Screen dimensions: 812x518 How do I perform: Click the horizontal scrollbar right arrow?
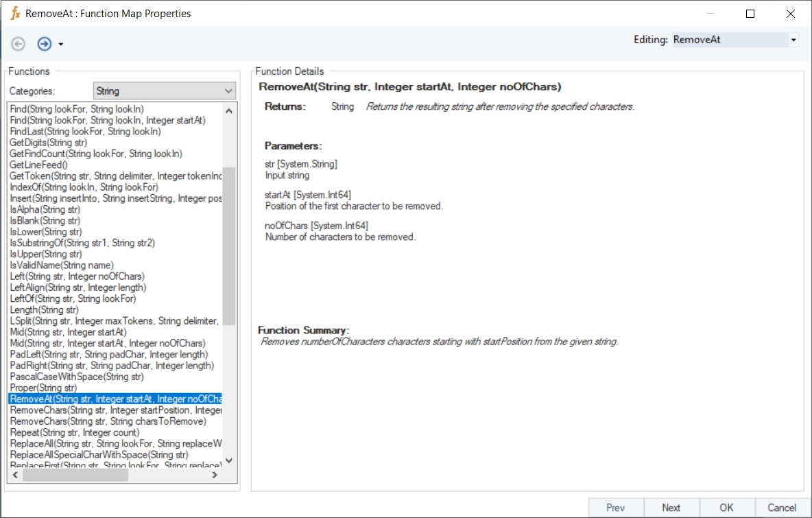click(x=214, y=474)
